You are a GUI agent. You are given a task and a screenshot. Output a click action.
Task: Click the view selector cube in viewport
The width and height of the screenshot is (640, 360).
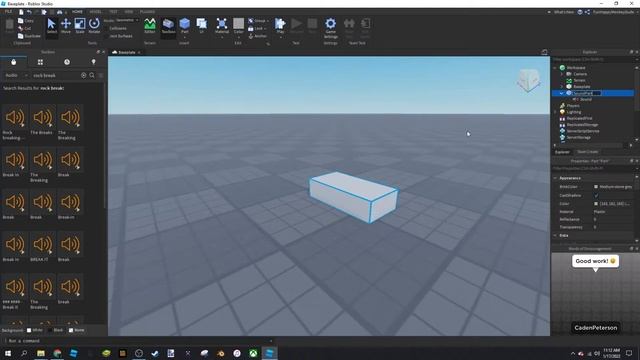click(529, 80)
